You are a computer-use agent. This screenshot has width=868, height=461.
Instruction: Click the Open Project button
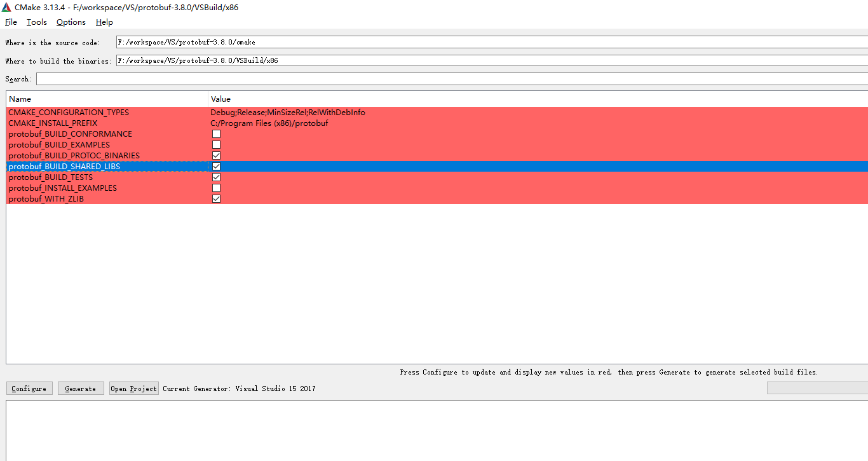134,389
